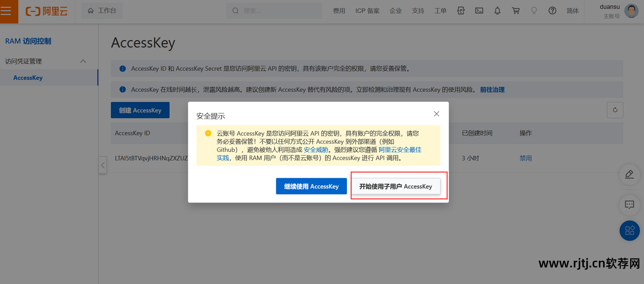The width and height of the screenshot is (644, 284).
Task: Click the 创建 AccessKey button
Action: coord(140,110)
